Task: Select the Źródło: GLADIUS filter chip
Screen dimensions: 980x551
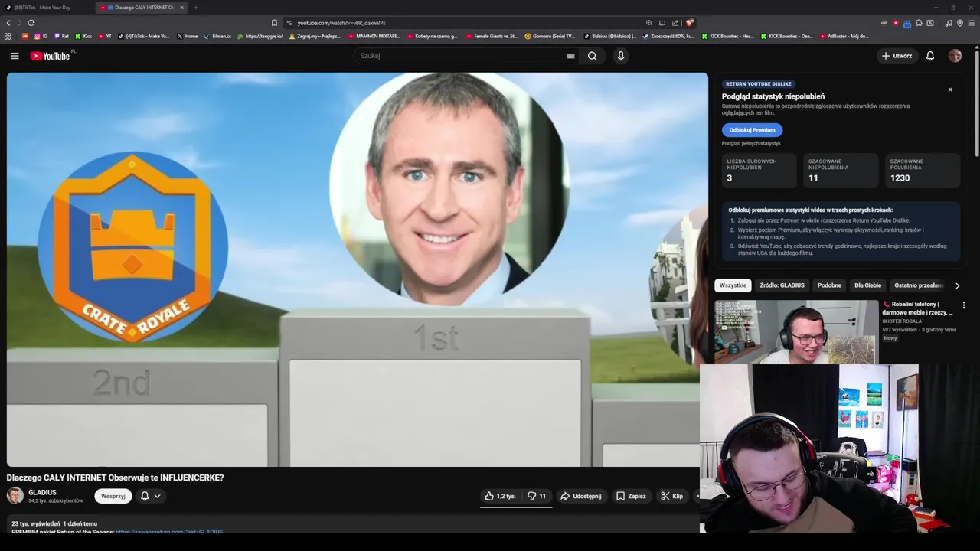Action: tap(782, 285)
